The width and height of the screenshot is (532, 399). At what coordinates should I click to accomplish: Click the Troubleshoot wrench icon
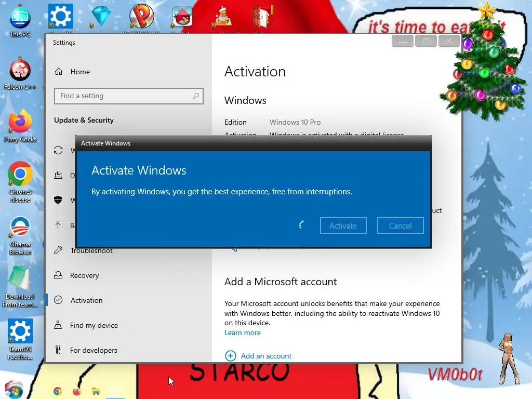click(x=58, y=250)
